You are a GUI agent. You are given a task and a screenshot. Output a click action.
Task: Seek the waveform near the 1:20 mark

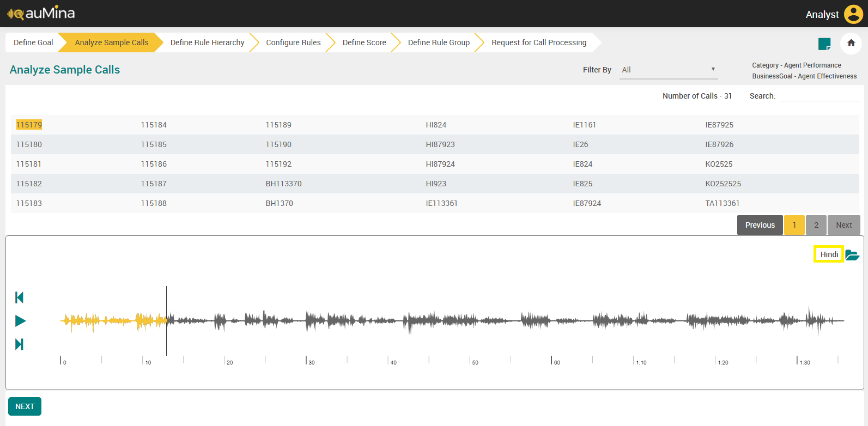click(x=715, y=321)
